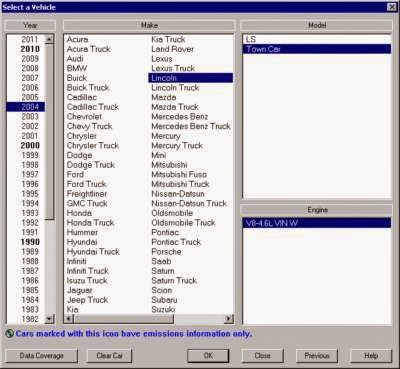Click the year list scroll-up arrow
Screen dimensions: 400x369
pos(49,39)
